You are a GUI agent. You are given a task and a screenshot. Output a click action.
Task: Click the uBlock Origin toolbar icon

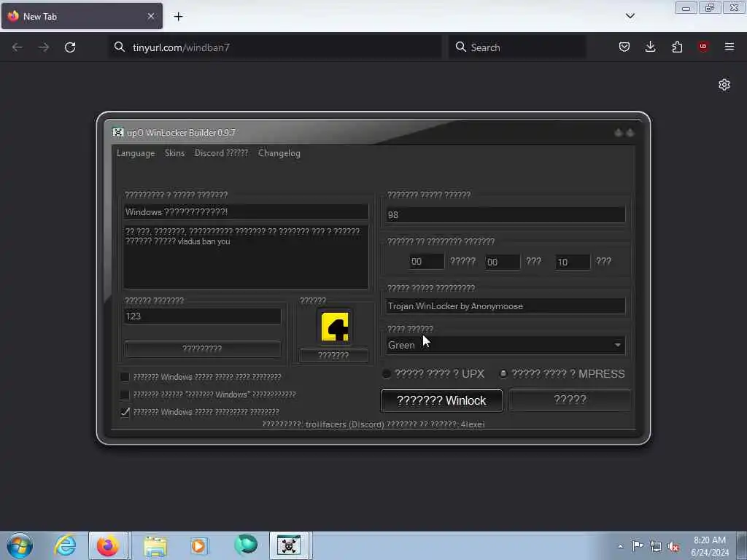(x=703, y=47)
